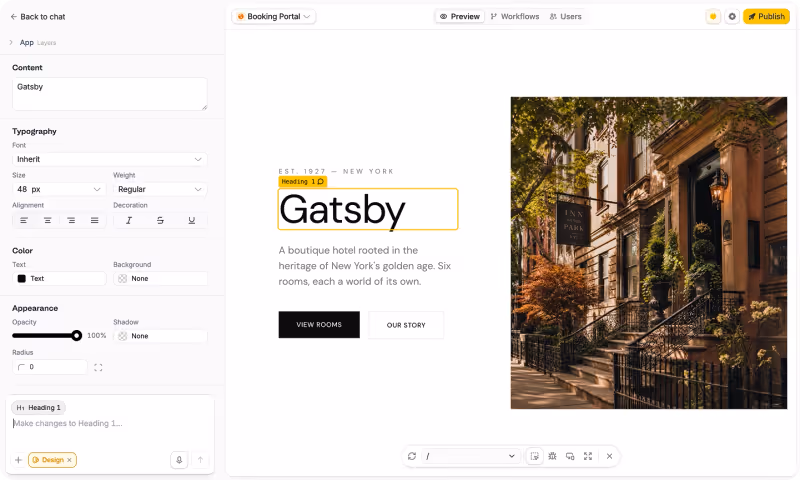
Task: Remove the Design mode tag
Action: click(x=69, y=460)
